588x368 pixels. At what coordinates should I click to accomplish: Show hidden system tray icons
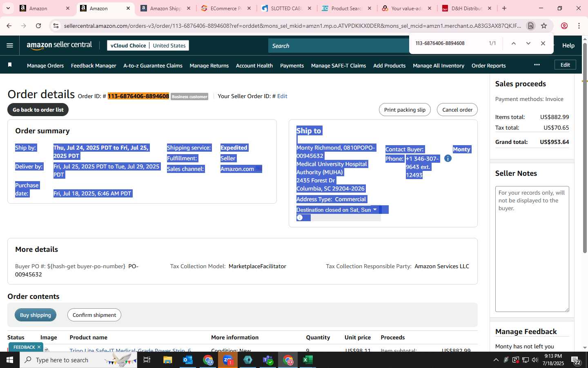coord(496,360)
